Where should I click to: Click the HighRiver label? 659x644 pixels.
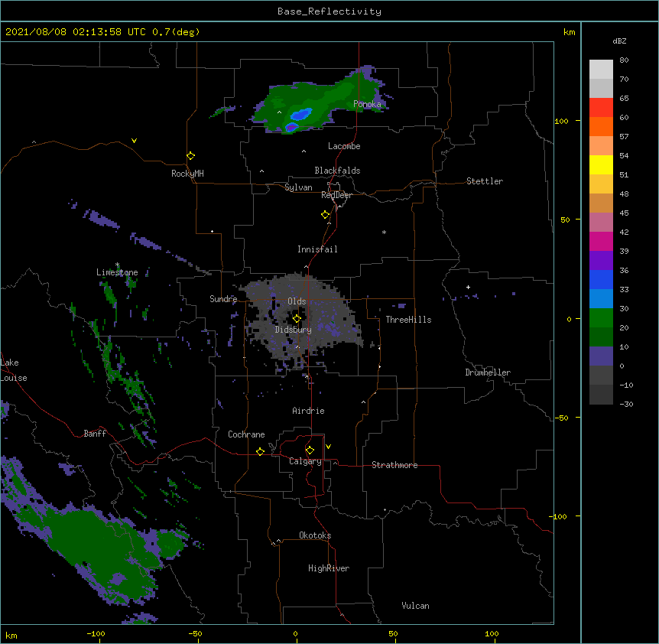pyautogui.click(x=329, y=568)
